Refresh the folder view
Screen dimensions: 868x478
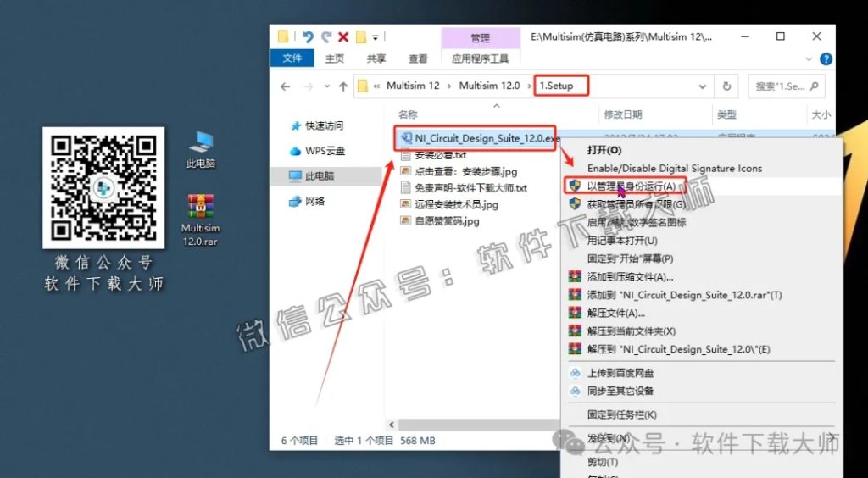[x=726, y=86]
